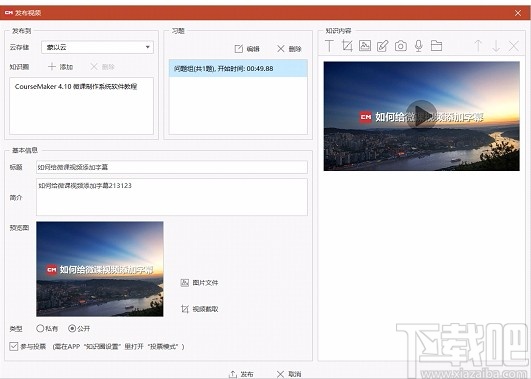
Task: Click the greyed 删除 beside 添加
Action: [x=102, y=67]
